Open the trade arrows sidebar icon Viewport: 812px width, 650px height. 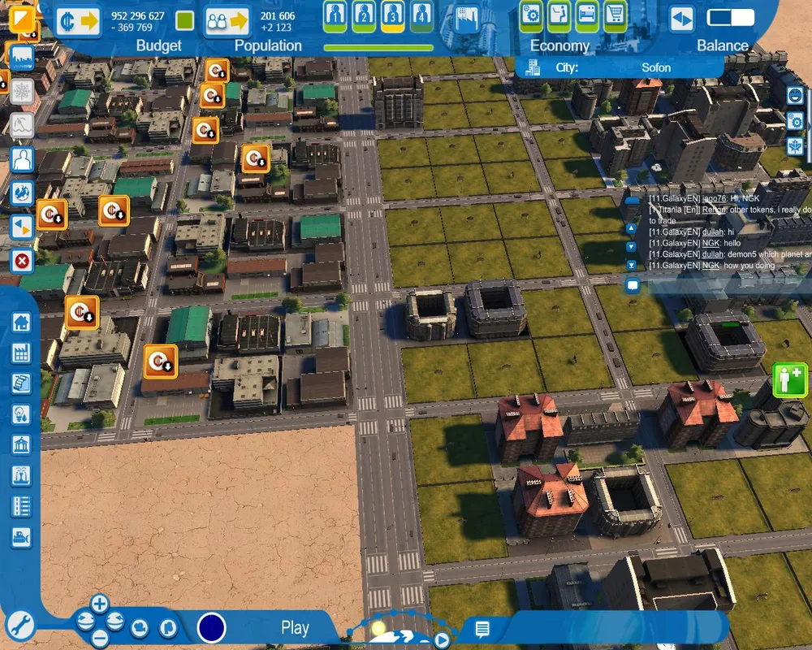[x=22, y=227]
